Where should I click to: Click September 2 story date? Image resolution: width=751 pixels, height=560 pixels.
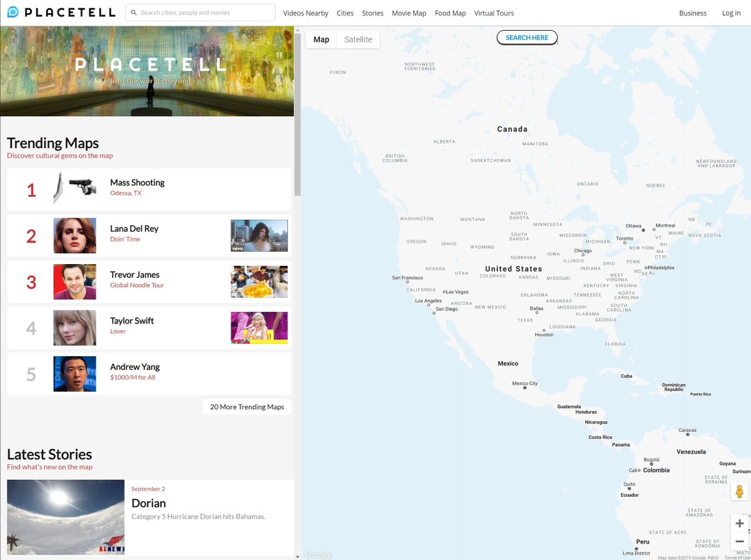[148, 489]
